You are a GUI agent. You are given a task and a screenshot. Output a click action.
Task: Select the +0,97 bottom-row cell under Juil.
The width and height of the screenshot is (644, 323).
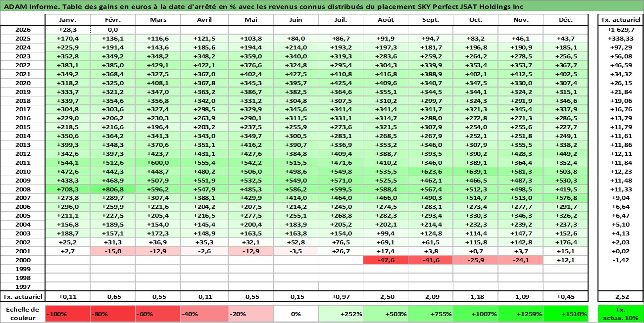click(340, 297)
